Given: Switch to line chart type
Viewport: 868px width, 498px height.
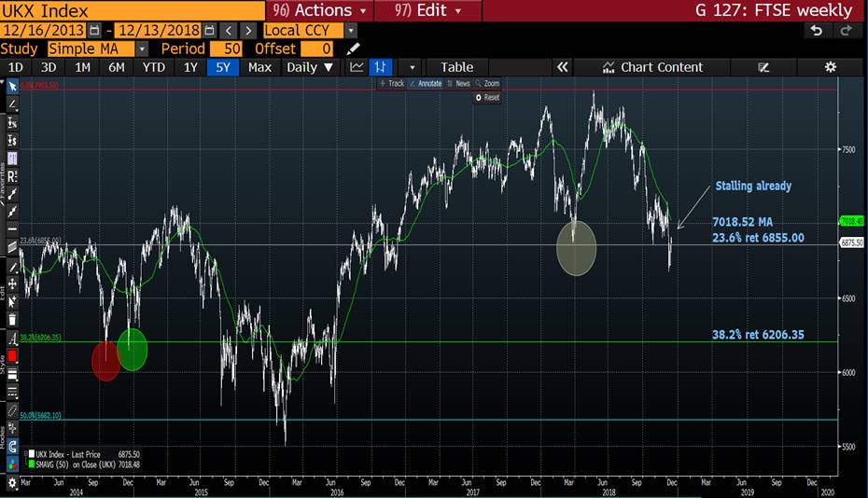Looking at the screenshot, I should coord(357,67).
